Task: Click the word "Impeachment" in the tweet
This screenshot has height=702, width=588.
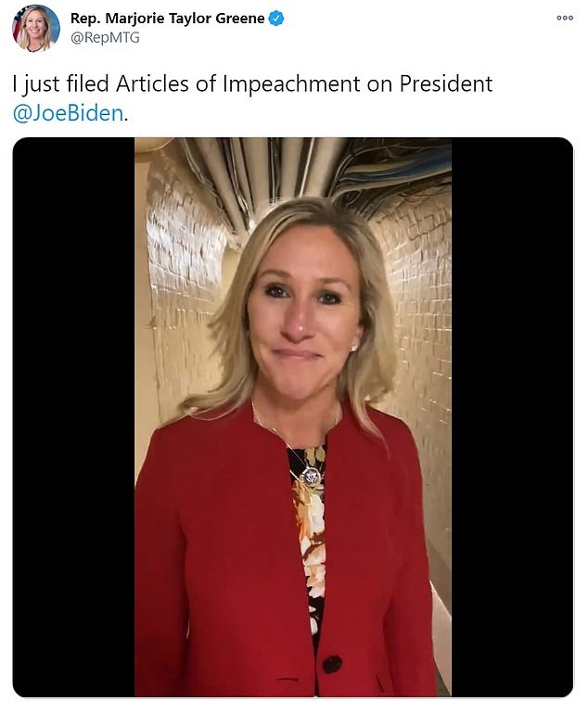Action: coord(291,83)
